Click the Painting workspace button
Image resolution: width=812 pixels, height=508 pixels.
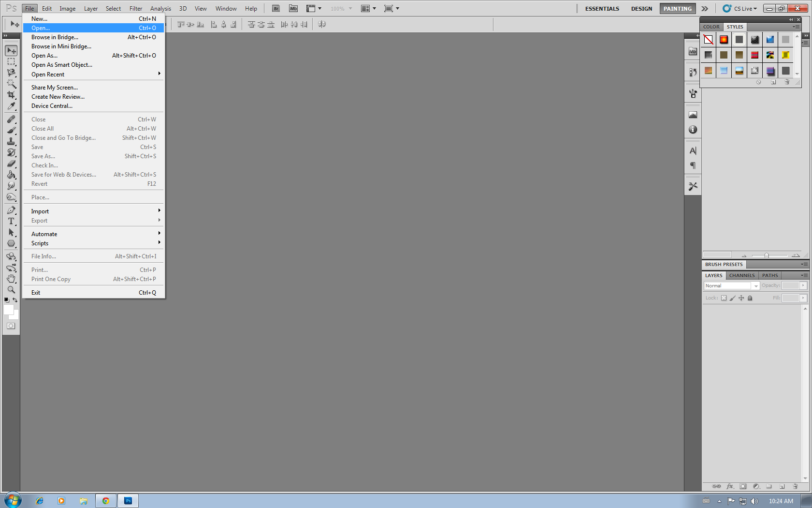(677, 9)
